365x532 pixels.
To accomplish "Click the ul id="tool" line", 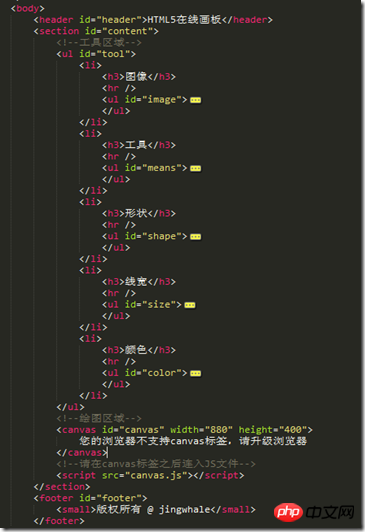I will (96, 54).
